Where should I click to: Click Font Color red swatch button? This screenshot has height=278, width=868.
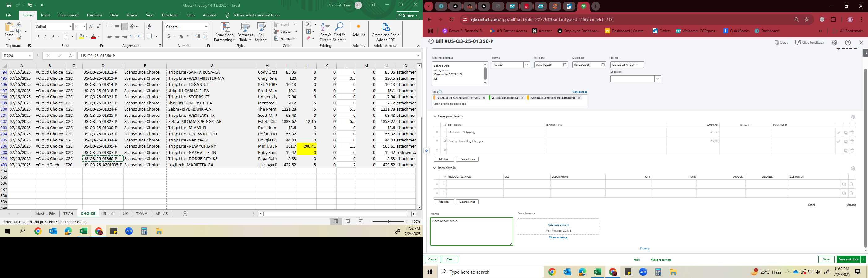click(x=94, y=36)
